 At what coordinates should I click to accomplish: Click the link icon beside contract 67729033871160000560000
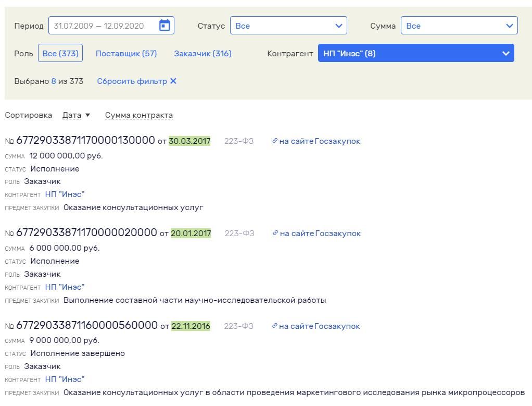click(x=275, y=326)
